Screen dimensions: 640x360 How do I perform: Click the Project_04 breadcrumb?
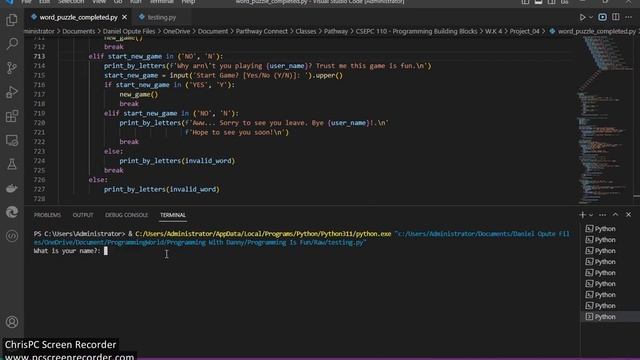coord(524,31)
